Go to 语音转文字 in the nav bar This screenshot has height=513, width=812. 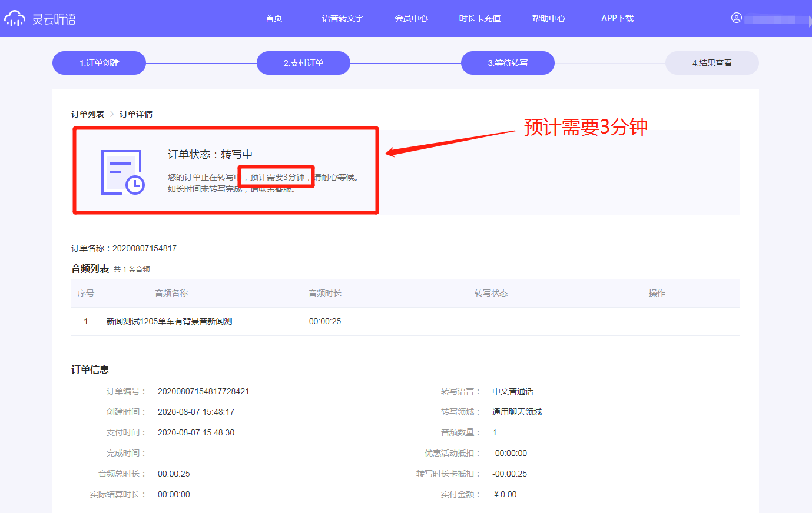coord(342,18)
